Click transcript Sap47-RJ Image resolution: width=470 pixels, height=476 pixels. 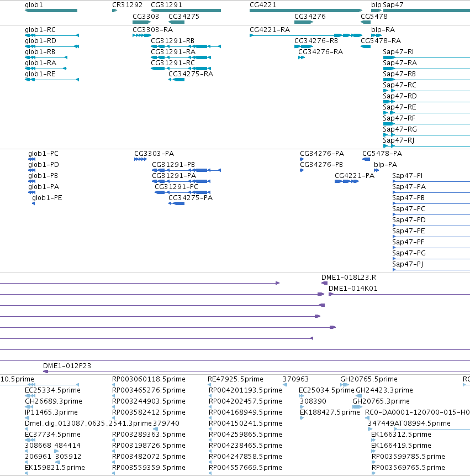coord(398,140)
